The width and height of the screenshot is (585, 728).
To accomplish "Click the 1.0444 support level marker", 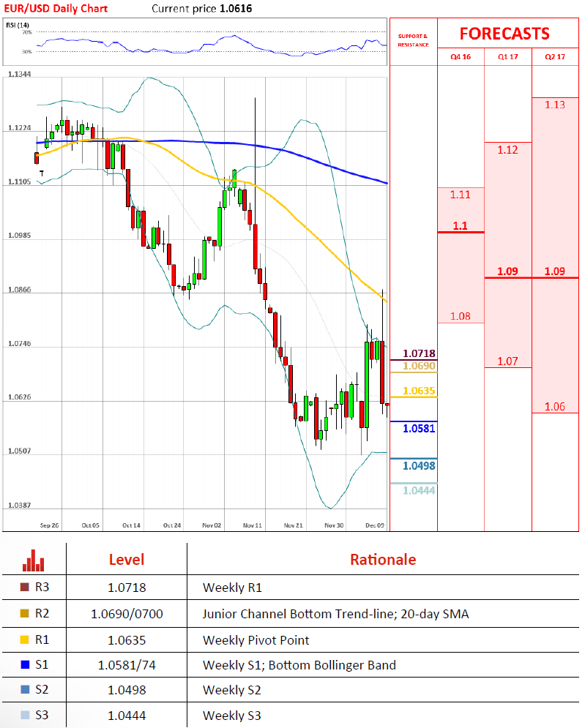I will [419, 491].
